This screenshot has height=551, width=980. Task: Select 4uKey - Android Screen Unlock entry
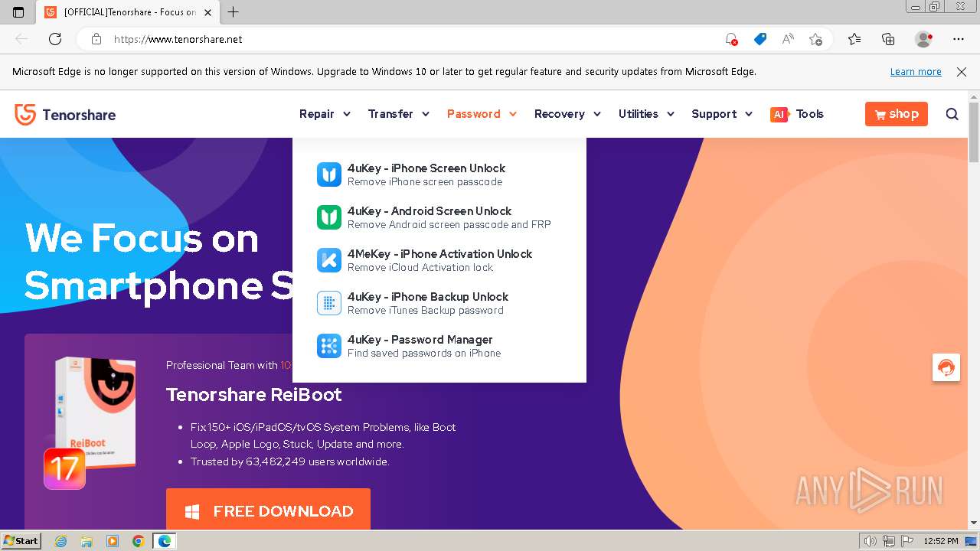point(430,211)
